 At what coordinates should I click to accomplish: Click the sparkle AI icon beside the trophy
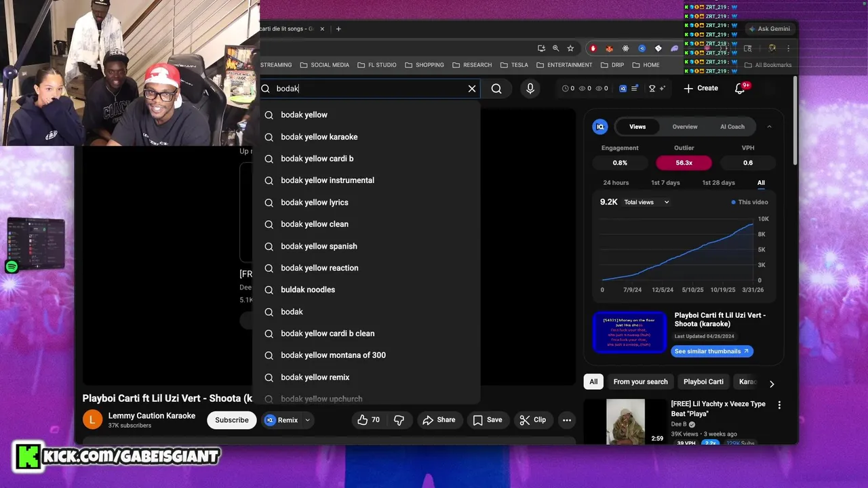coord(662,88)
